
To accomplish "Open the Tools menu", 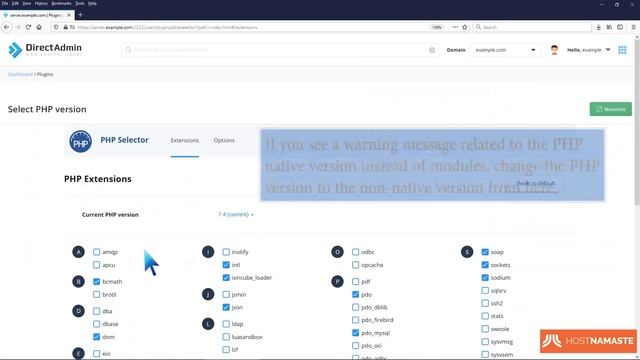I will (x=80, y=3).
